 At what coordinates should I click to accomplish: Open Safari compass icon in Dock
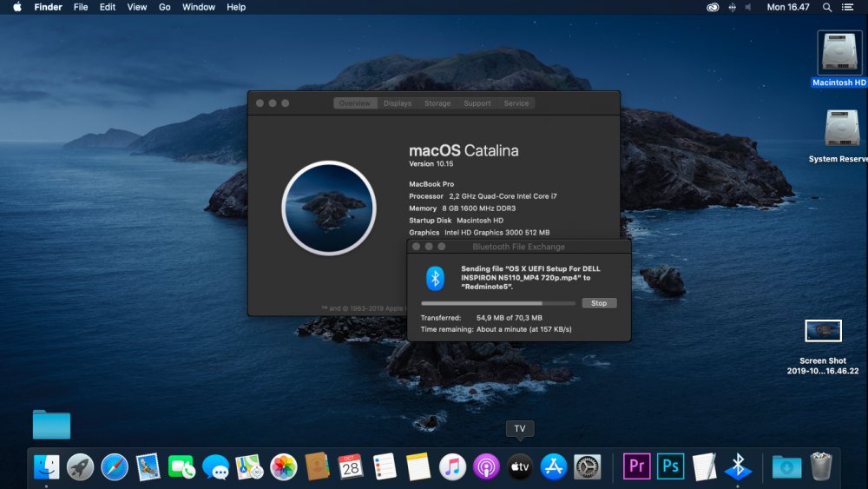pos(115,466)
